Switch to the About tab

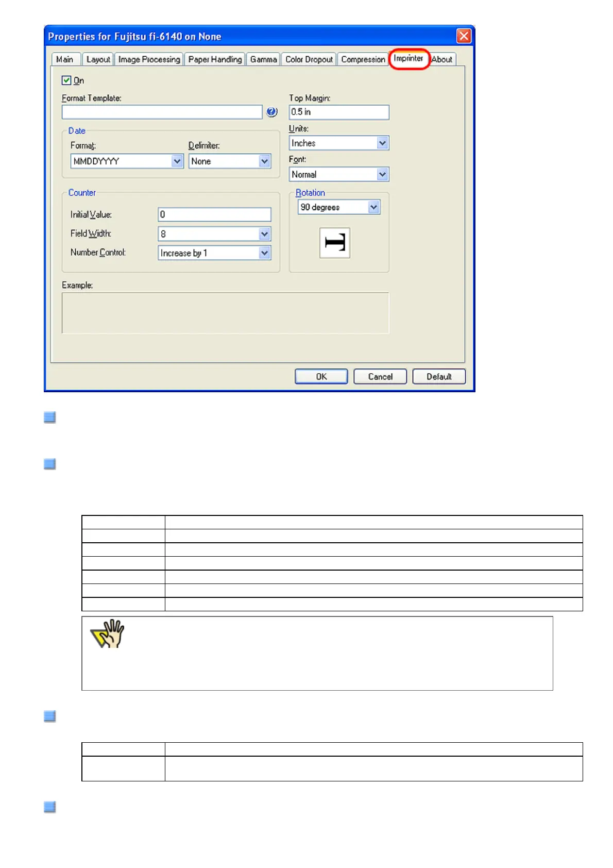tap(442, 59)
